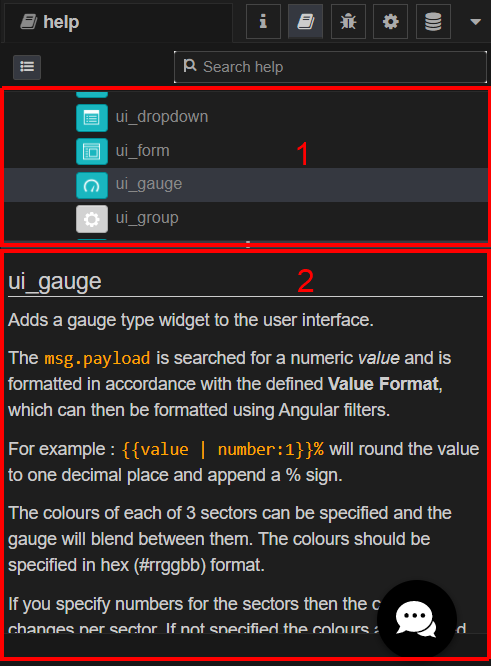491x666 pixels.
Task: Select ui_group in the help list
Action: pyautogui.click(x=246, y=219)
